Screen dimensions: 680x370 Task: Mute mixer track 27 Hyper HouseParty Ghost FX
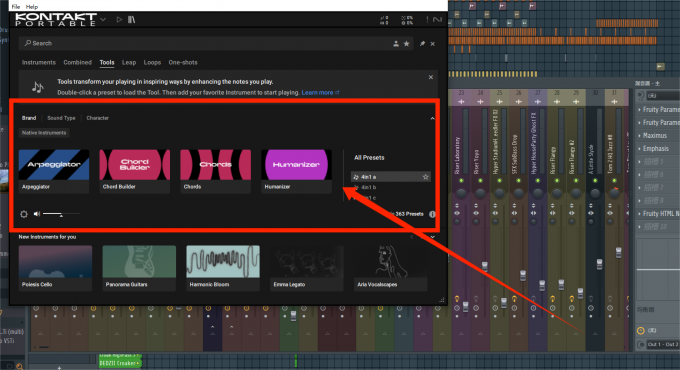tap(538, 180)
